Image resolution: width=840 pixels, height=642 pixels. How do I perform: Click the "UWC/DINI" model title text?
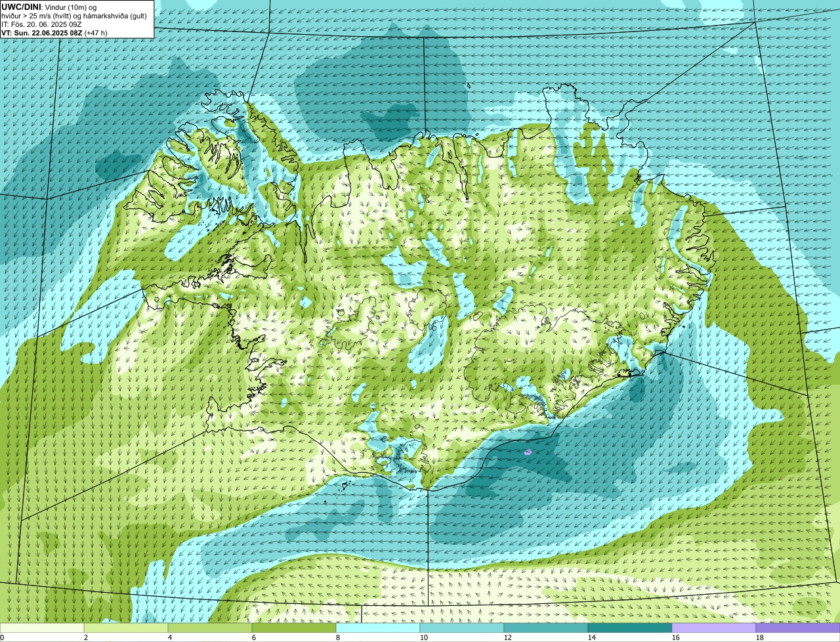click(20, 7)
